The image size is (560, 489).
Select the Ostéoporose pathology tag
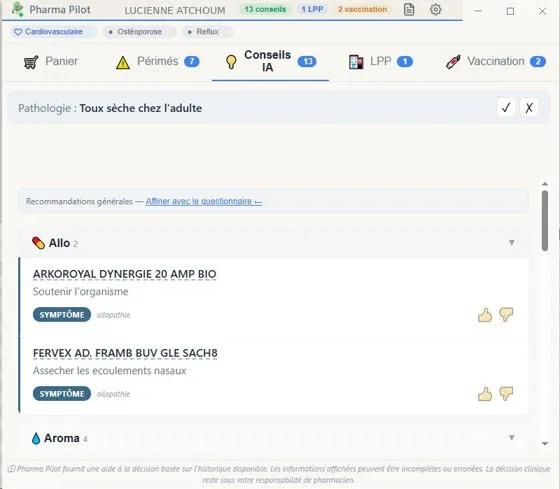(139, 32)
